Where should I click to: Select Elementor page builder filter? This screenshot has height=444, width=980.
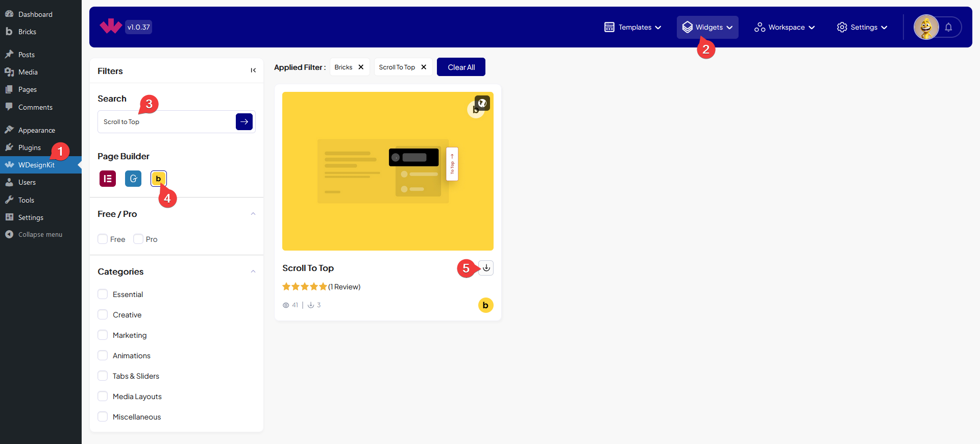coord(108,179)
